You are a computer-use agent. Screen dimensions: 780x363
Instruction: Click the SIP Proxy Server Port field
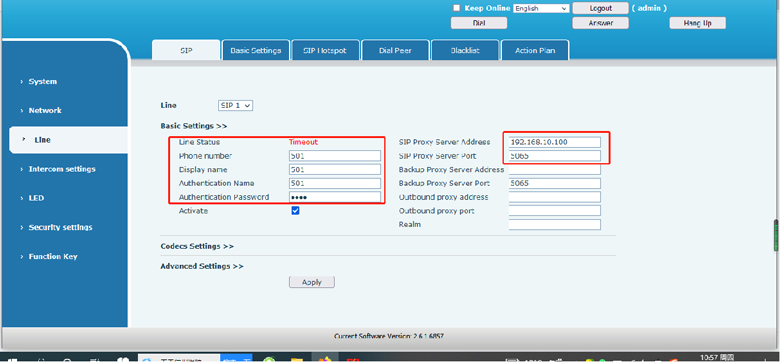click(555, 156)
